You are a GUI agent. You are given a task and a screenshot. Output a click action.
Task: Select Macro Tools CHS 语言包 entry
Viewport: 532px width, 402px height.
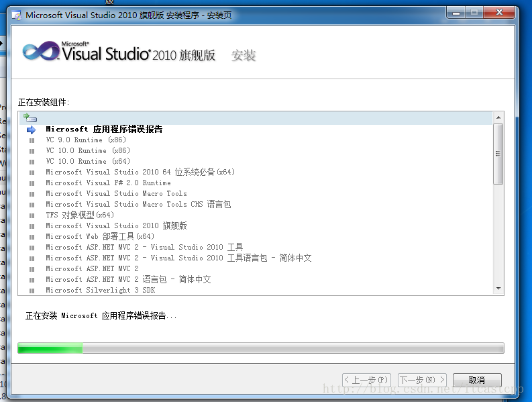click(x=138, y=205)
